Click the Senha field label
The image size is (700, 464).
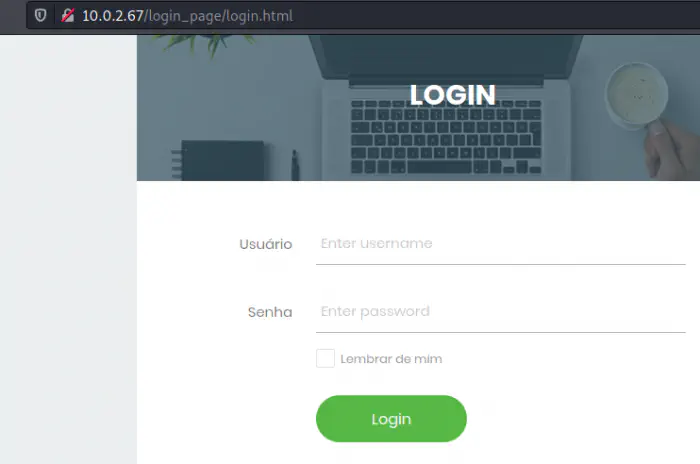[x=270, y=312]
